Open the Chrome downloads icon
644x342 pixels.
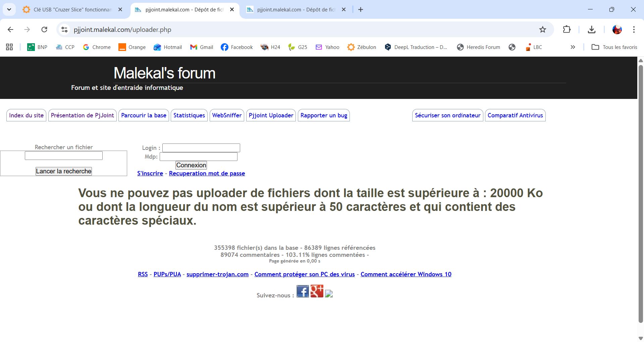(x=591, y=30)
